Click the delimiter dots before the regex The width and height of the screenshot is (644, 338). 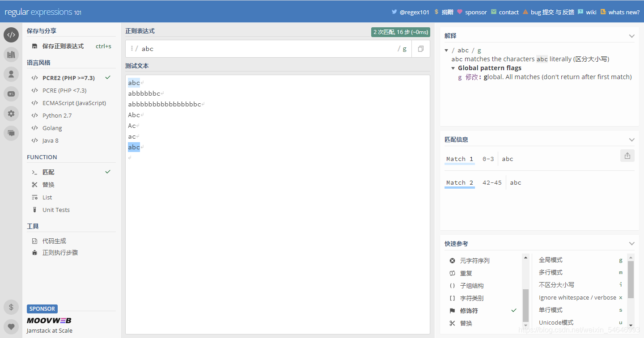click(x=132, y=49)
